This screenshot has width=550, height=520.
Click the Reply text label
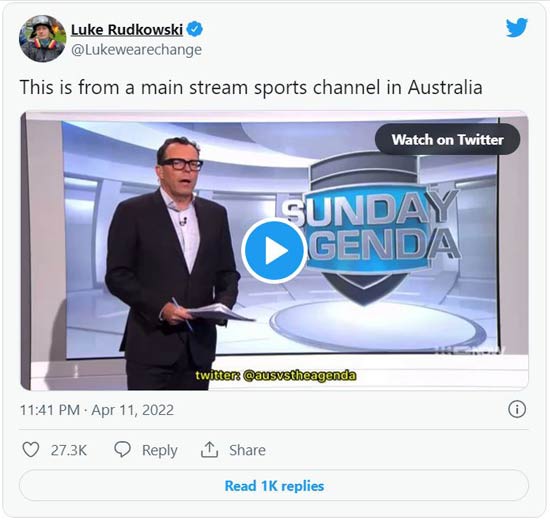(160, 451)
